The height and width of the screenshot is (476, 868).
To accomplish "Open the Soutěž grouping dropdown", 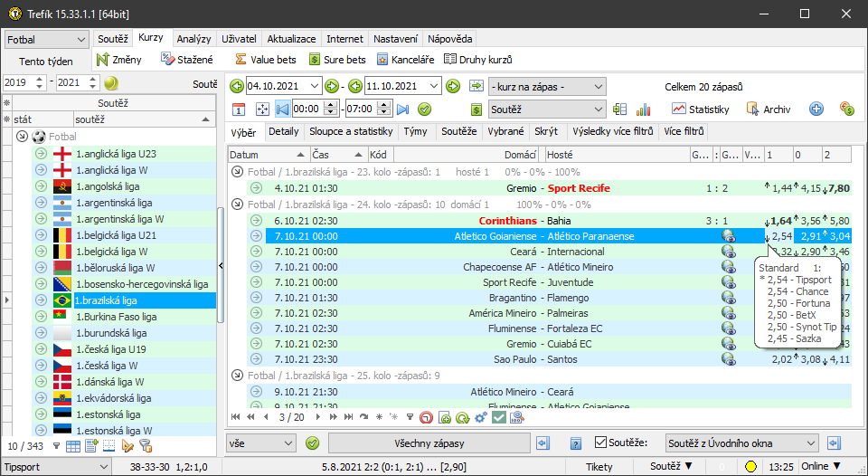I will (547, 109).
